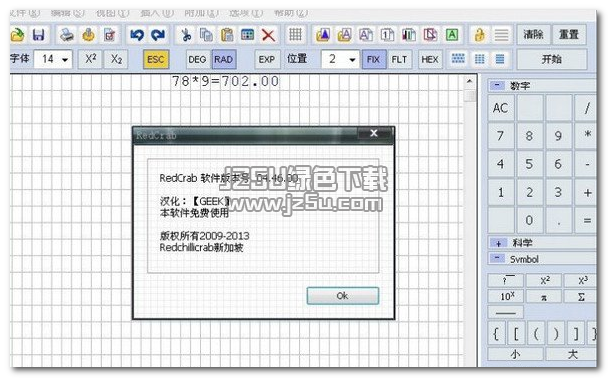Select HEX number format
The height and width of the screenshot is (378, 608).
coord(430,59)
